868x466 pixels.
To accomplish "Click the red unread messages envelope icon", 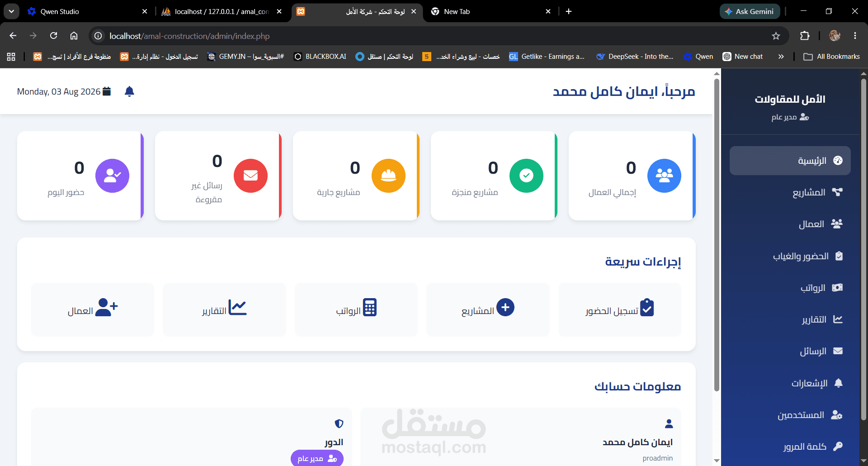I will tap(250, 176).
